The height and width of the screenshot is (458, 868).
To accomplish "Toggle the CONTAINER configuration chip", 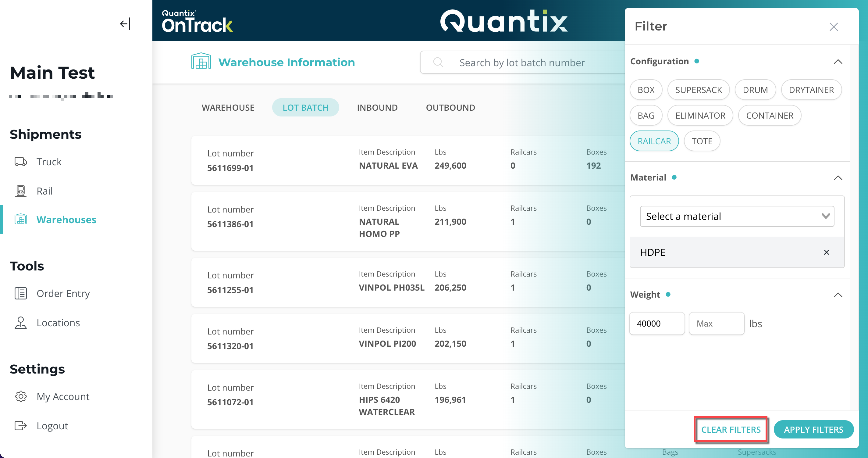I will tap(769, 116).
